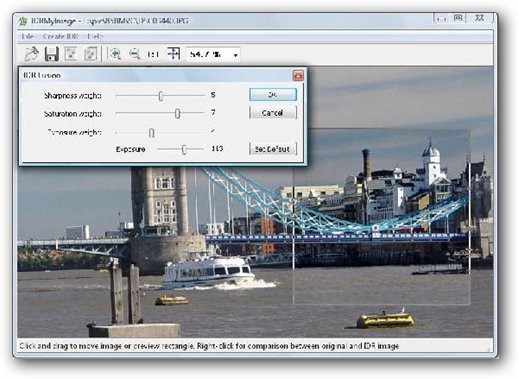Click Cancel in the HDR Fusion dialog

[273, 113]
